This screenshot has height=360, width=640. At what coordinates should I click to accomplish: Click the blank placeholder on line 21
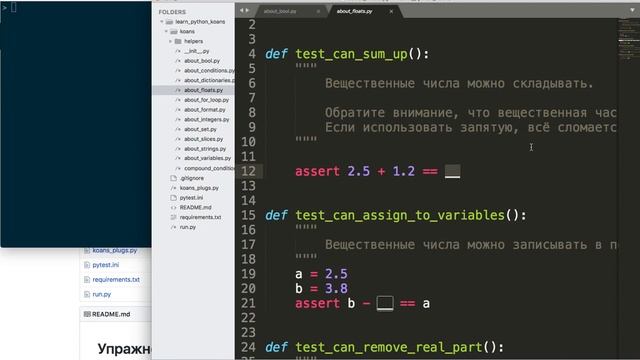pos(385,304)
